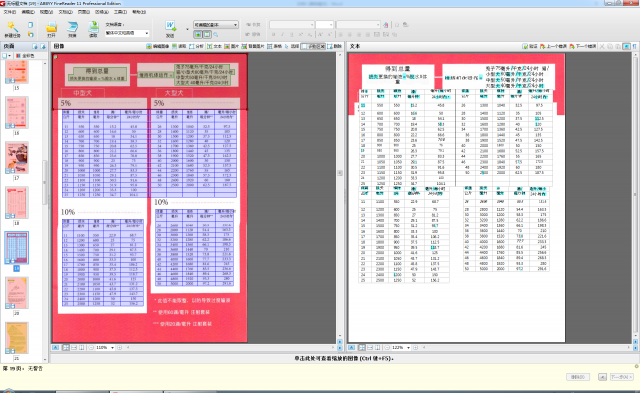Open the text panel zoom level dropdown (122%)
640x393 pixels.
coord(409,348)
